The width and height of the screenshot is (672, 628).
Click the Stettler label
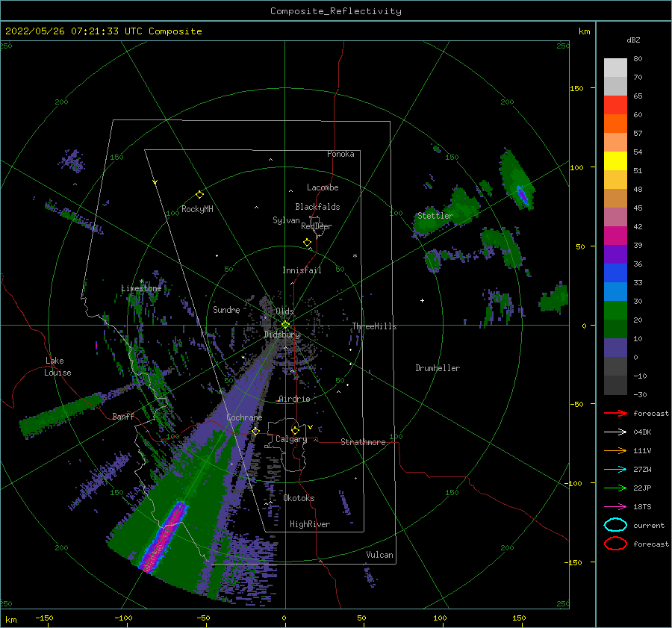(x=435, y=216)
